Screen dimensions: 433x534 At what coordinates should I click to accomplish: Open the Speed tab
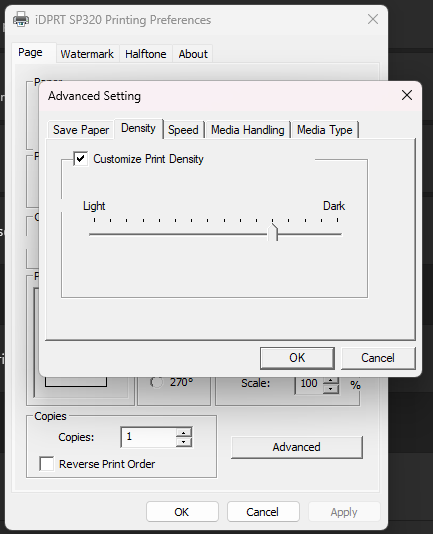tap(183, 130)
